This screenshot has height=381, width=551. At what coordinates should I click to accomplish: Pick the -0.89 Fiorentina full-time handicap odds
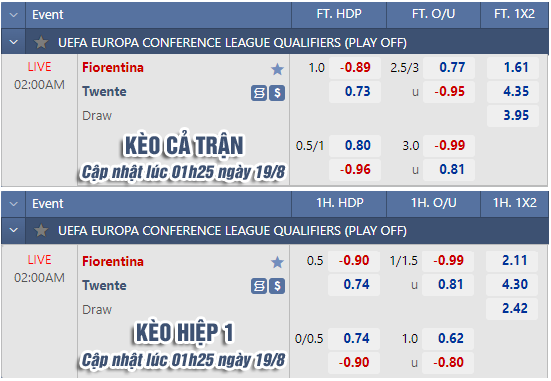click(355, 68)
